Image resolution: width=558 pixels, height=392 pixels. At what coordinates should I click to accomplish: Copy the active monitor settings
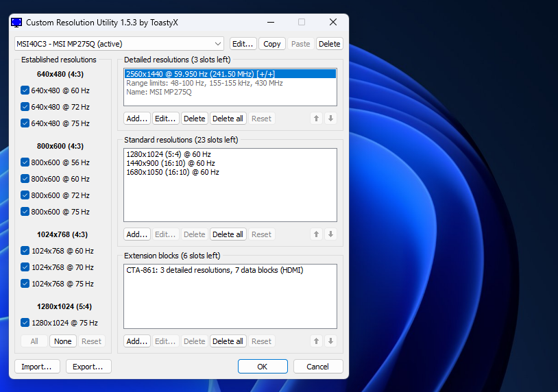[x=272, y=44]
